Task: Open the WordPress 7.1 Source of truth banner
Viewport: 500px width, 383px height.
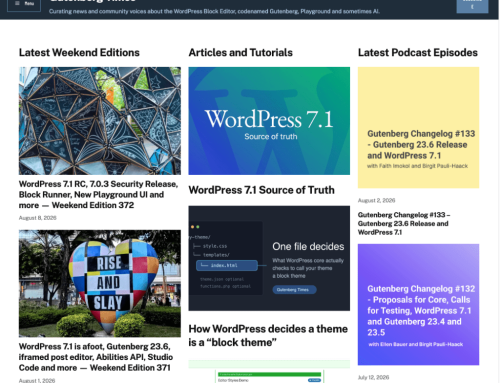Action: (x=269, y=121)
